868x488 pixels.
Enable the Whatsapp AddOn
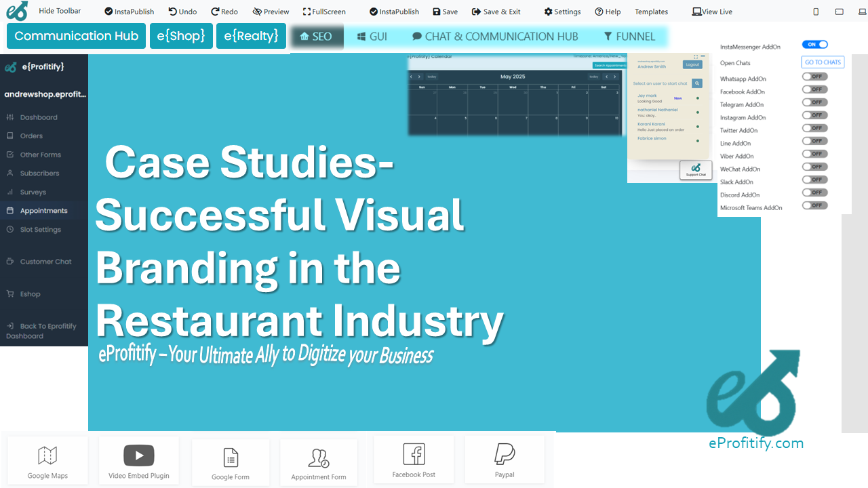pyautogui.click(x=814, y=76)
